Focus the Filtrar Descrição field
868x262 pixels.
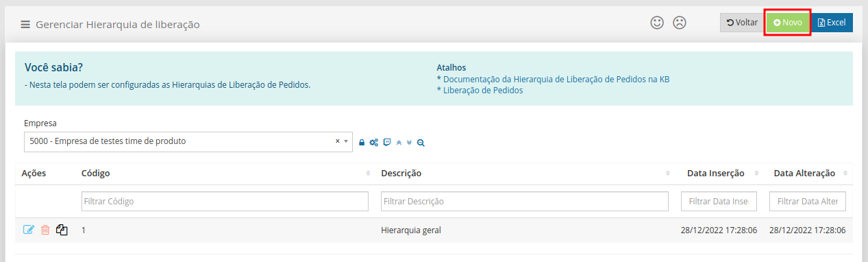(x=525, y=201)
